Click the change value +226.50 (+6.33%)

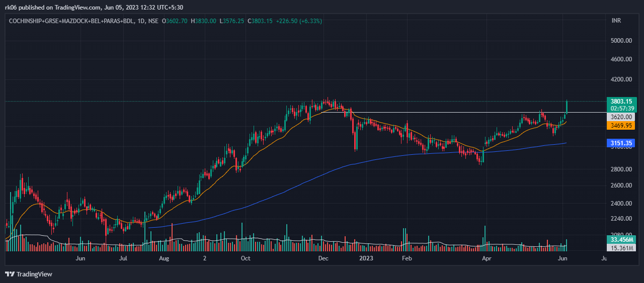point(299,21)
